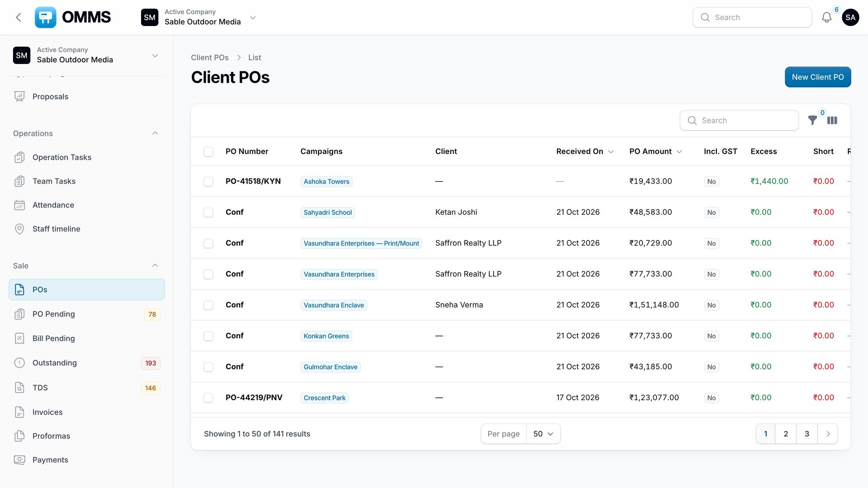Click the global header Search field
868x488 pixels.
coord(752,17)
